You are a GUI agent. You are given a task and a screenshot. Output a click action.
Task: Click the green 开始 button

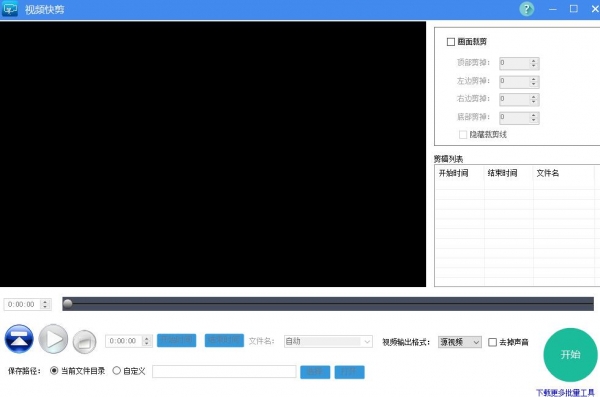(570, 355)
